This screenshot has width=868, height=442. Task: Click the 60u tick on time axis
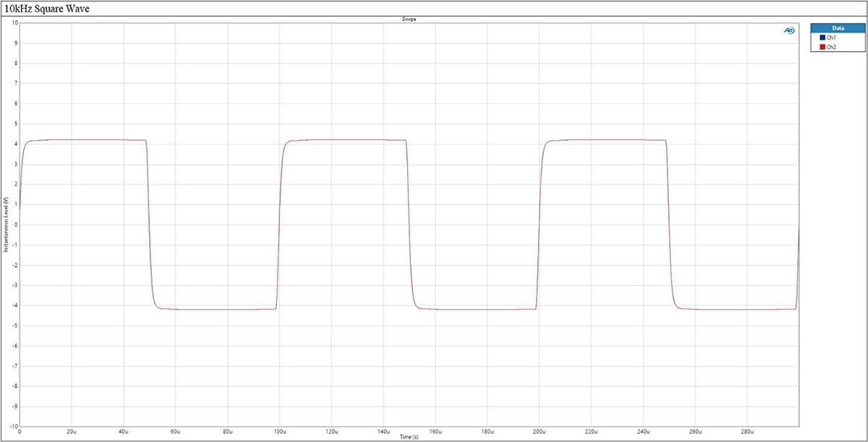point(175,432)
